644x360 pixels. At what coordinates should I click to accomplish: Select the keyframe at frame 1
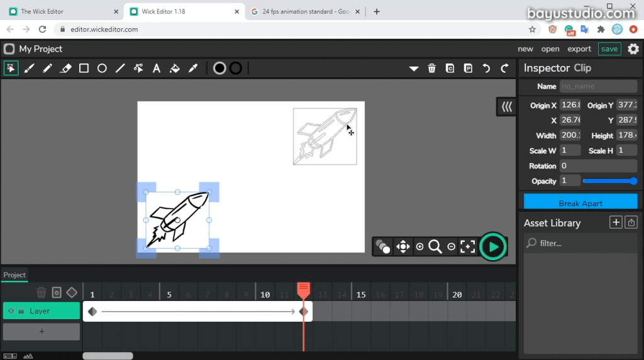92,312
